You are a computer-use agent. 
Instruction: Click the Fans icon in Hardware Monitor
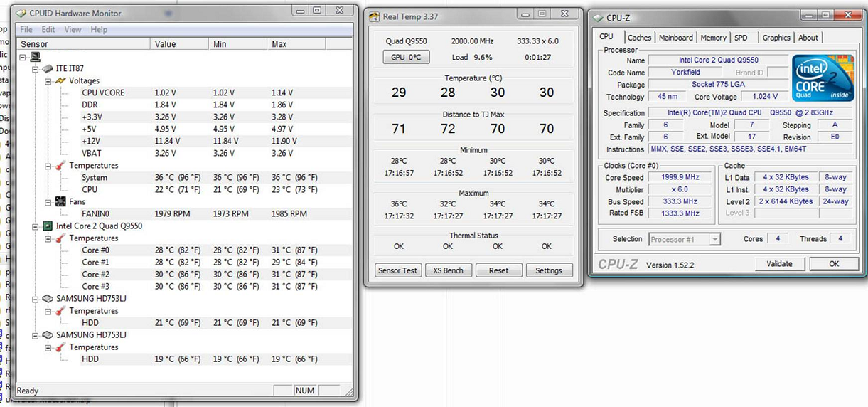[x=60, y=201]
